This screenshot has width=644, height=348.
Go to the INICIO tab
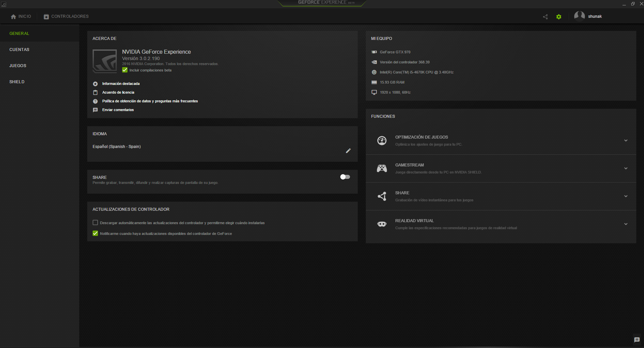coord(21,16)
